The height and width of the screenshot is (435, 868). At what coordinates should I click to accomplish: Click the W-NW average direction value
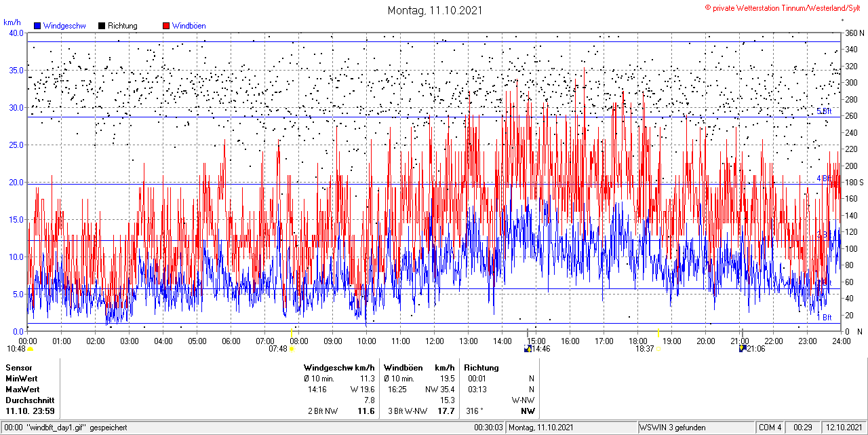[x=523, y=400]
